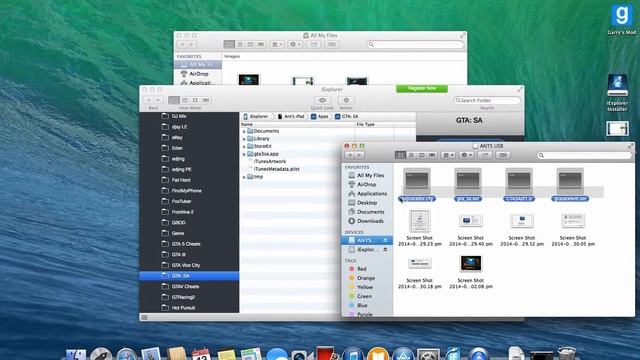Open the gear action menu in ANTS USB toolbar
Viewport: 640px width, 360px height.
pyautogui.click(x=466, y=155)
